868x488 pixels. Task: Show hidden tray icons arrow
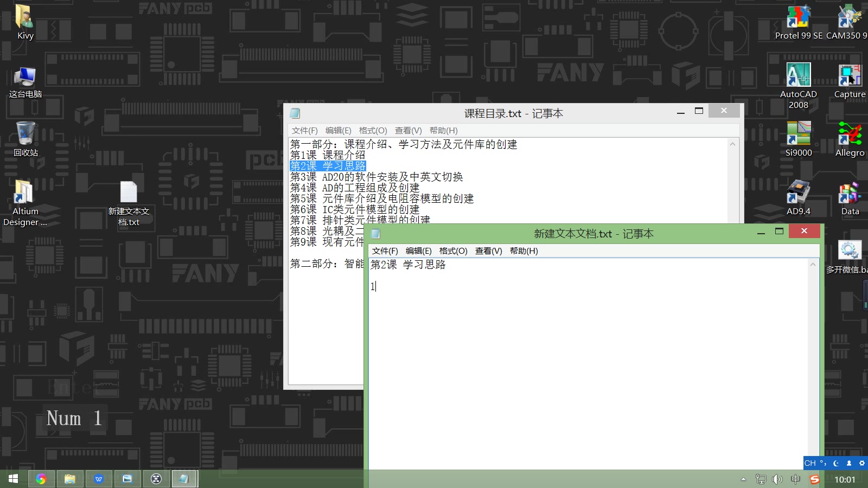[x=743, y=479]
